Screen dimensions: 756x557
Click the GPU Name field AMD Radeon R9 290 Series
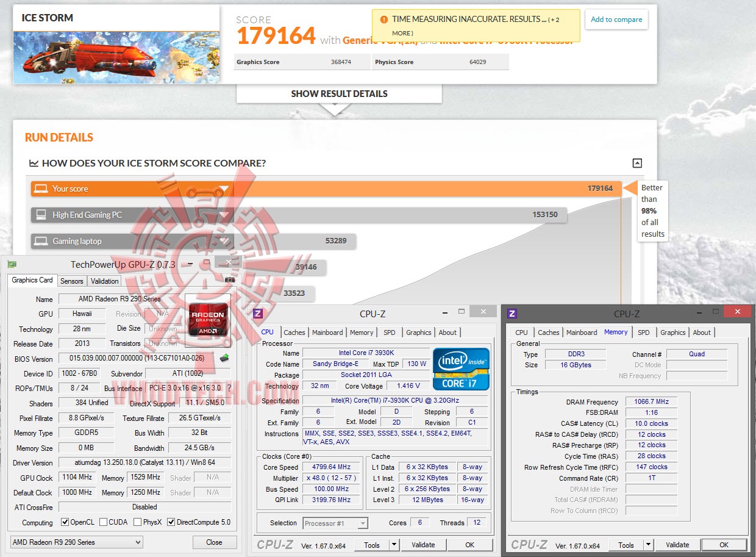pos(119,299)
